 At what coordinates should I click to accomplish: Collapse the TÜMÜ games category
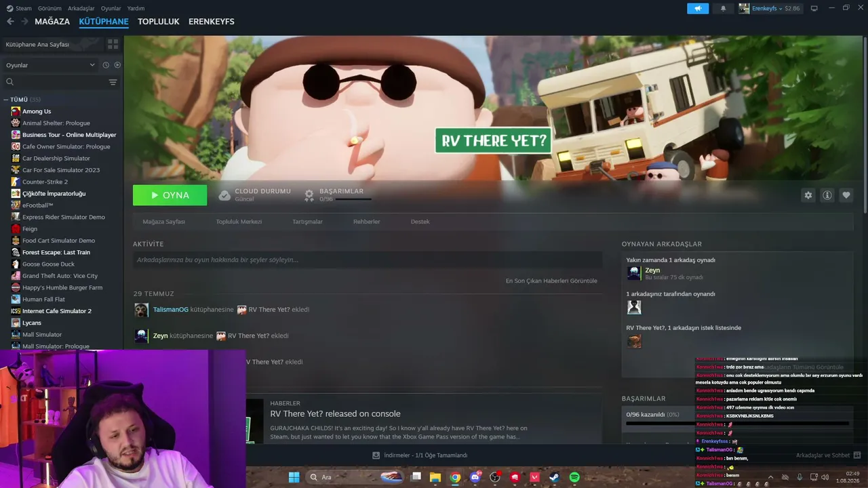(6, 100)
